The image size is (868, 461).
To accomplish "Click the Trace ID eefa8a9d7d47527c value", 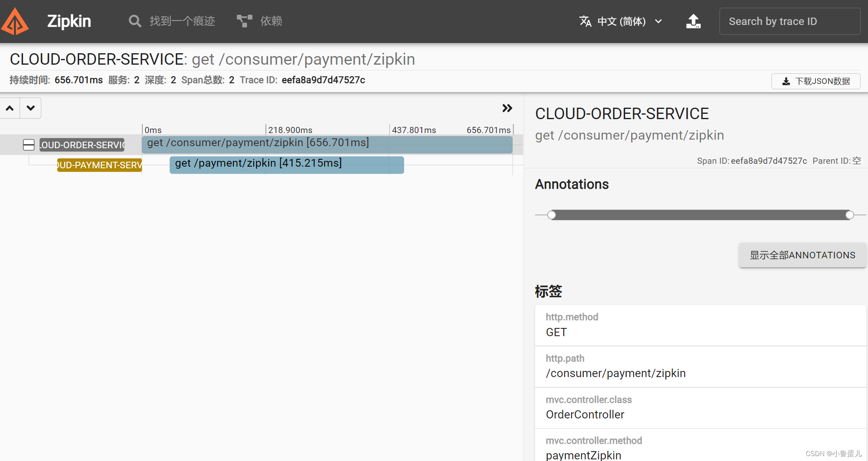I will tap(323, 80).
